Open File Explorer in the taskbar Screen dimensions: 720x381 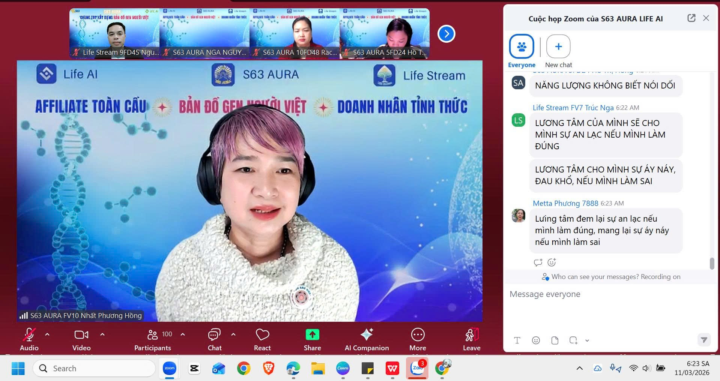point(318,368)
